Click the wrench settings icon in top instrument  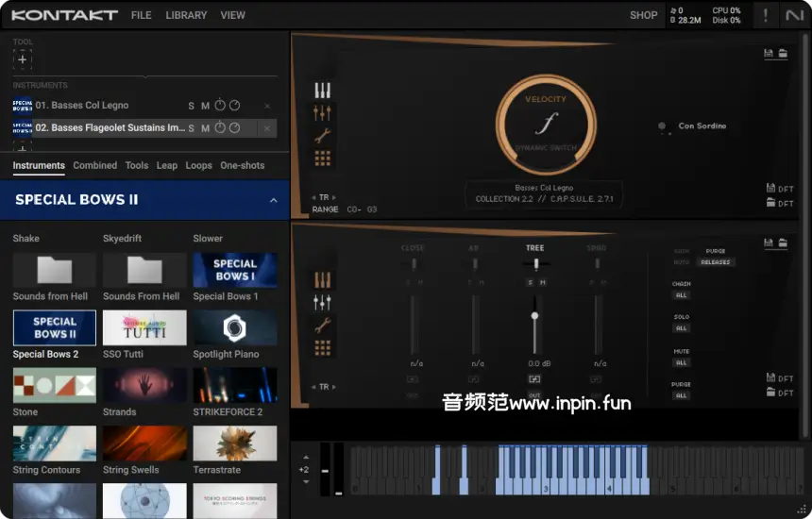pyautogui.click(x=323, y=136)
